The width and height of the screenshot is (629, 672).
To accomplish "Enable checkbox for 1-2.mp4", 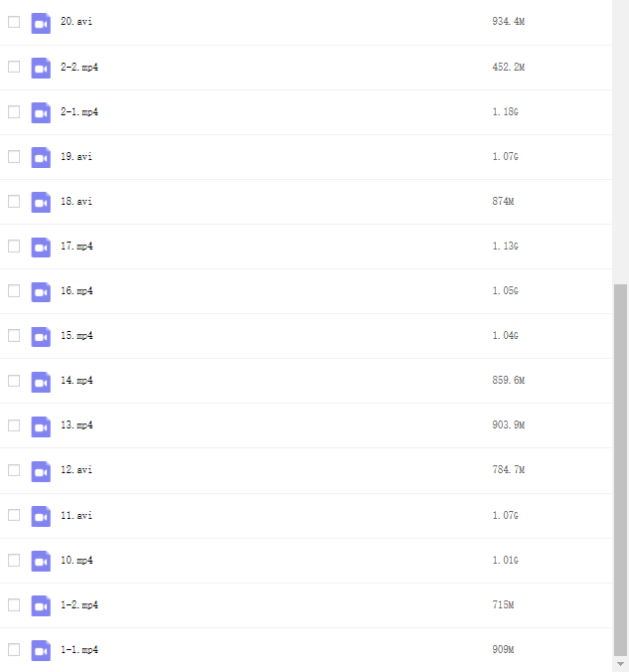I will [x=14, y=605].
